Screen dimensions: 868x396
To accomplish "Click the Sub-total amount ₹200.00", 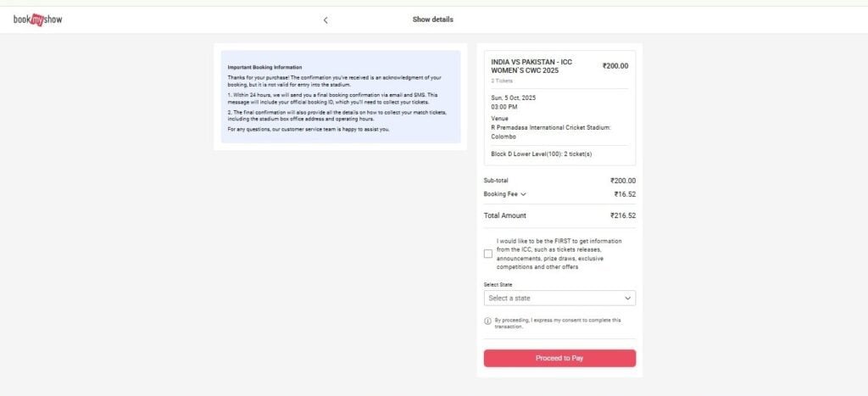I will pos(623,181).
